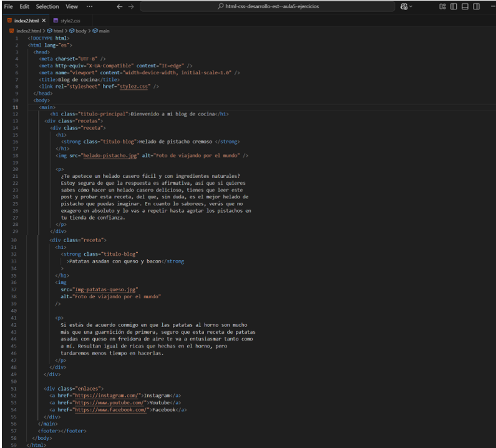Click the closing </html> tag
The width and height of the screenshot is (496, 448).
(x=36, y=445)
